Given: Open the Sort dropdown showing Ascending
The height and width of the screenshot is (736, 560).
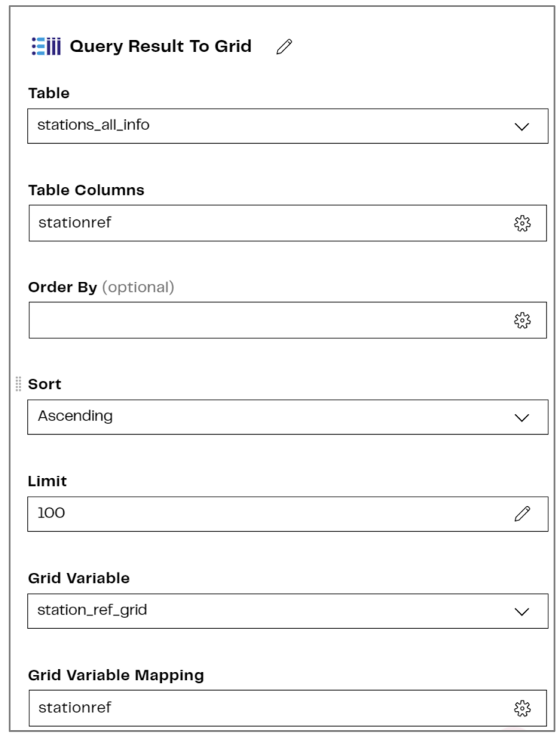Looking at the screenshot, I should [288, 415].
